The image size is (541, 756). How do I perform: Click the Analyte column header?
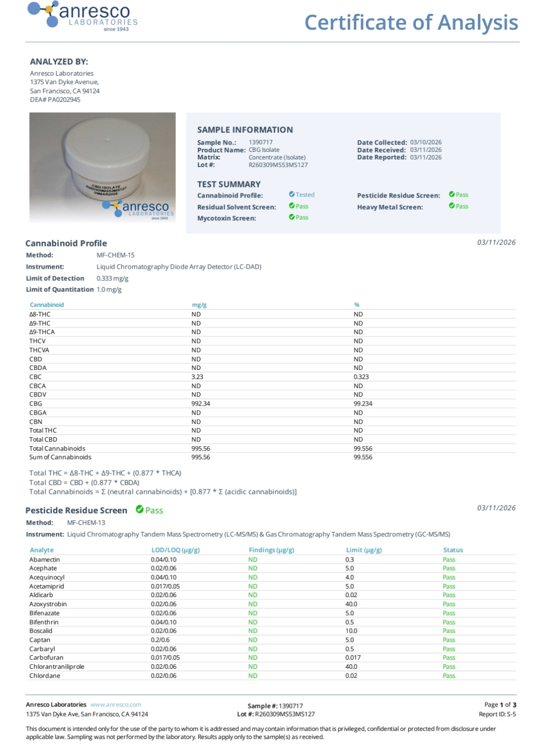42,550
